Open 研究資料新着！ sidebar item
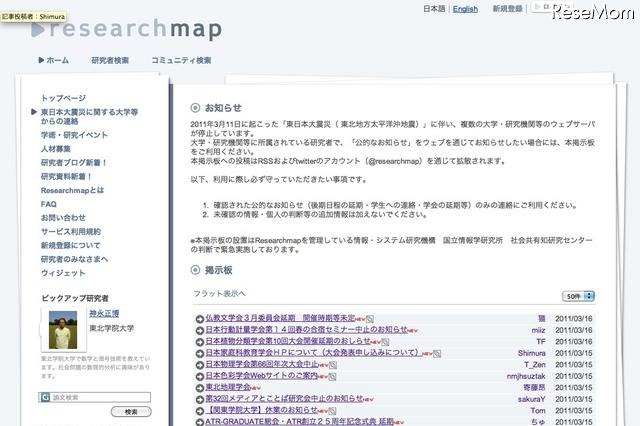 (x=67, y=176)
